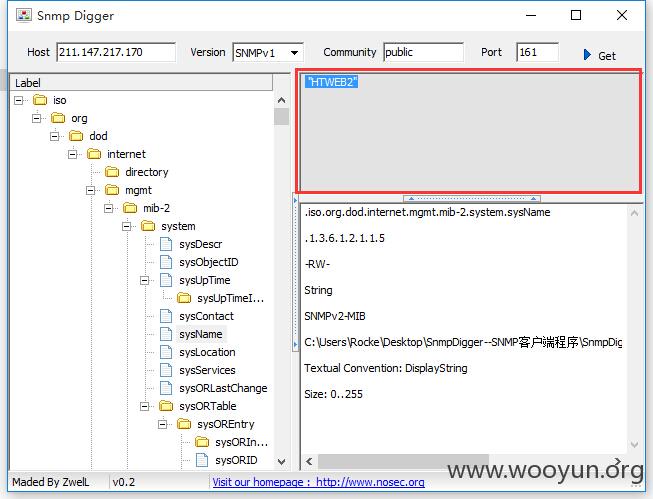
Task: Click the iso folder icon
Action: pyautogui.click(x=40, y=100)
